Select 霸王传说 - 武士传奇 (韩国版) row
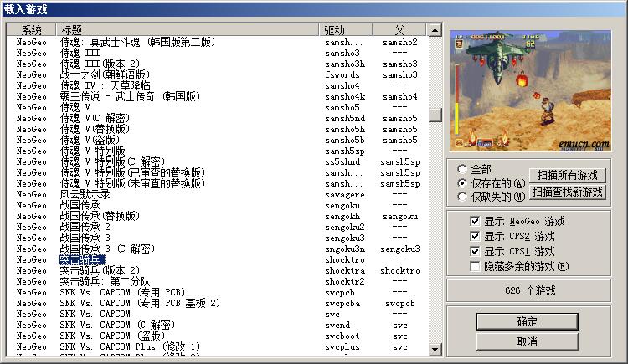Viewport: 628px width, 364px height. [217, 96]
